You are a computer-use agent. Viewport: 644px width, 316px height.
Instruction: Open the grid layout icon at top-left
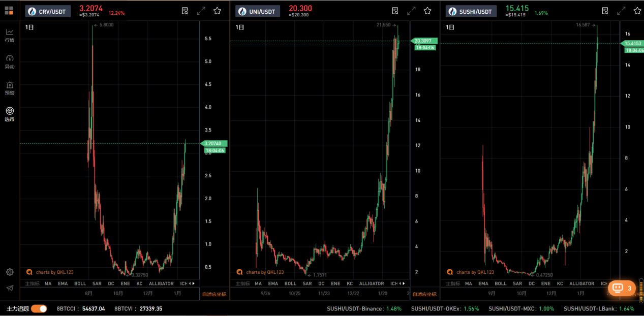tap(9, 10)
